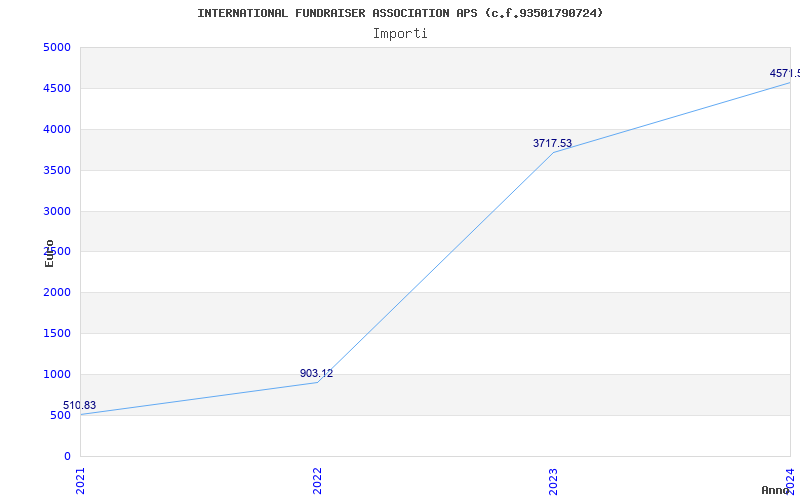Click the 2024 x-axis label
The image size is (800, 500).
(x=790, y=481)
